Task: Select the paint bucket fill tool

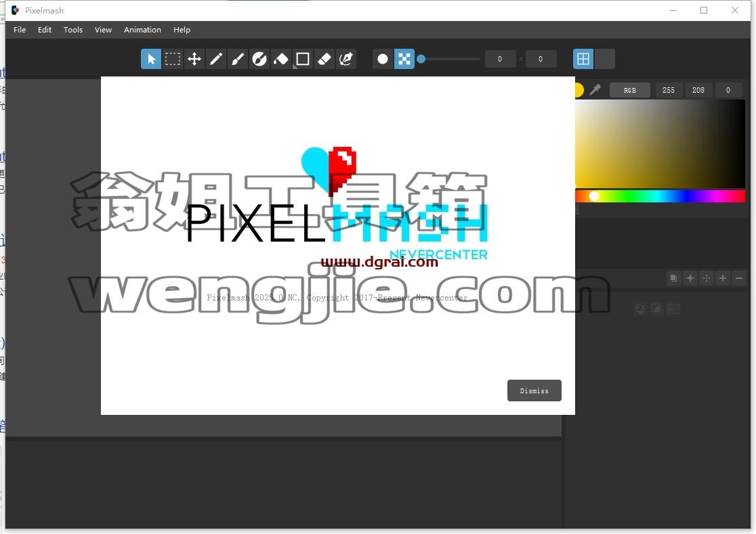Action: pyautogui.click(x=281, y=59)
